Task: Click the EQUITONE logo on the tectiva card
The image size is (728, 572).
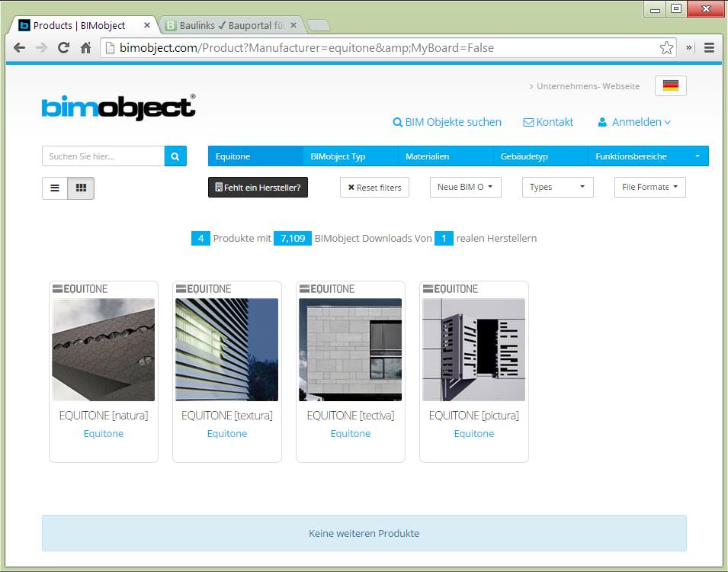Action: point(327,289)
